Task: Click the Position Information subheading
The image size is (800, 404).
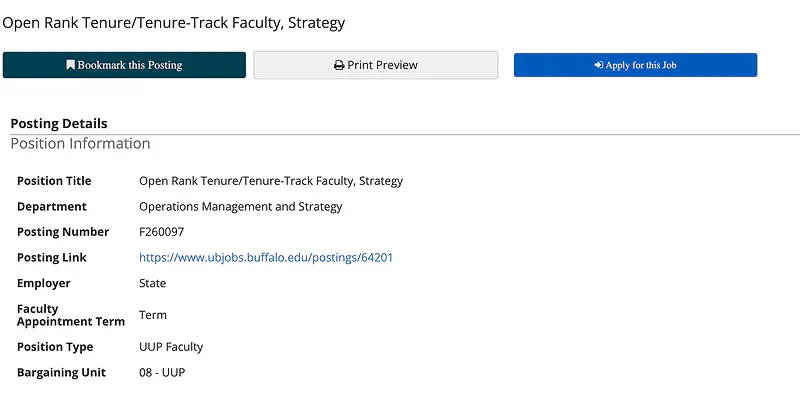Action: pyautogui.click(x=81, y=143)
